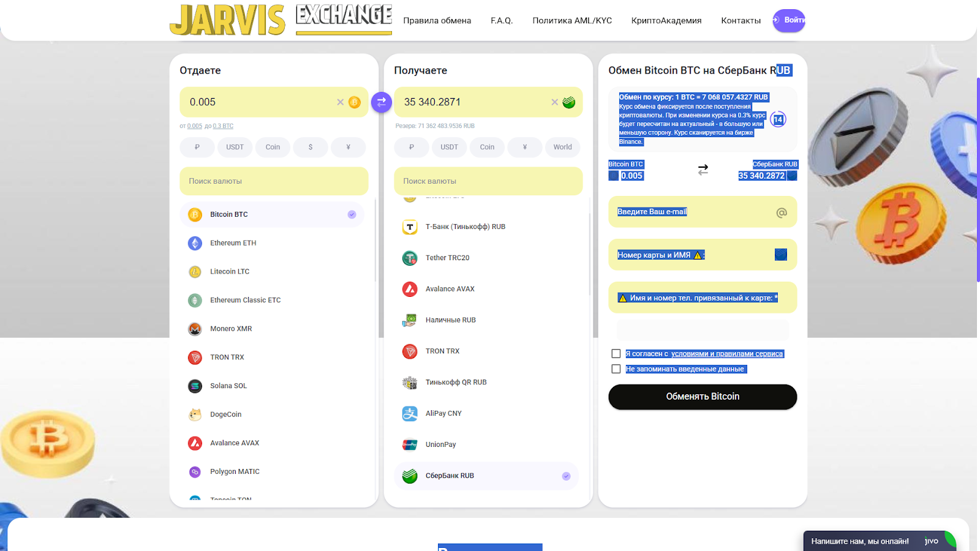980x551 pixels.
Task: Open the Контакты page
Action: (741, 20)
